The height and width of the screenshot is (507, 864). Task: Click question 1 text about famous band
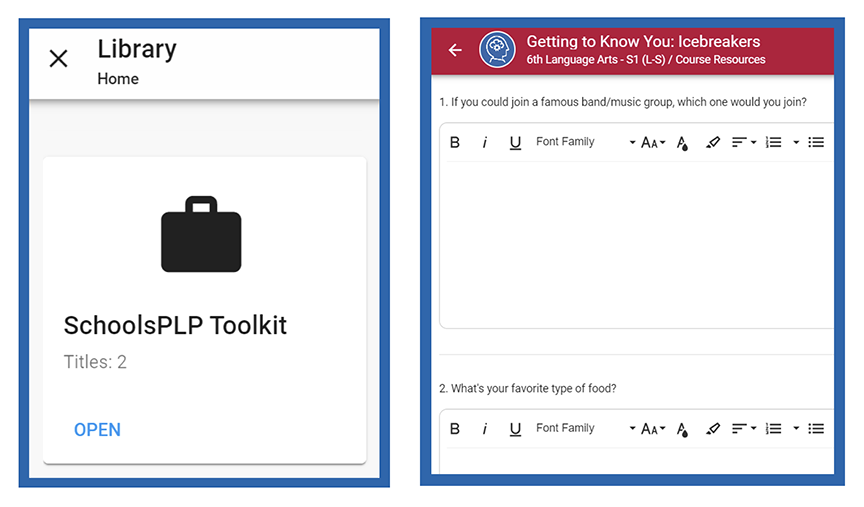[x=623, y=102]
